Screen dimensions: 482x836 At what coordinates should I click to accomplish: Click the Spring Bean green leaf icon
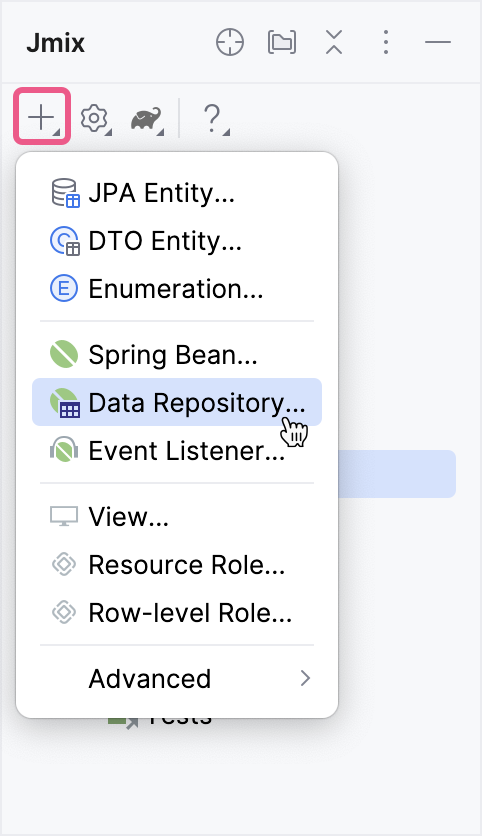pos(64,355)
